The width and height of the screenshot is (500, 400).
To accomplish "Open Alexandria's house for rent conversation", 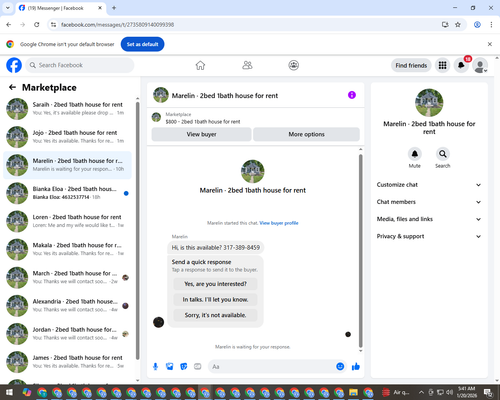I will point(67,306).
